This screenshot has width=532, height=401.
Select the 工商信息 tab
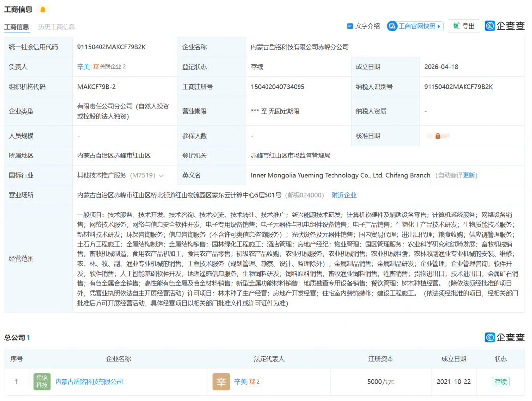17,27
